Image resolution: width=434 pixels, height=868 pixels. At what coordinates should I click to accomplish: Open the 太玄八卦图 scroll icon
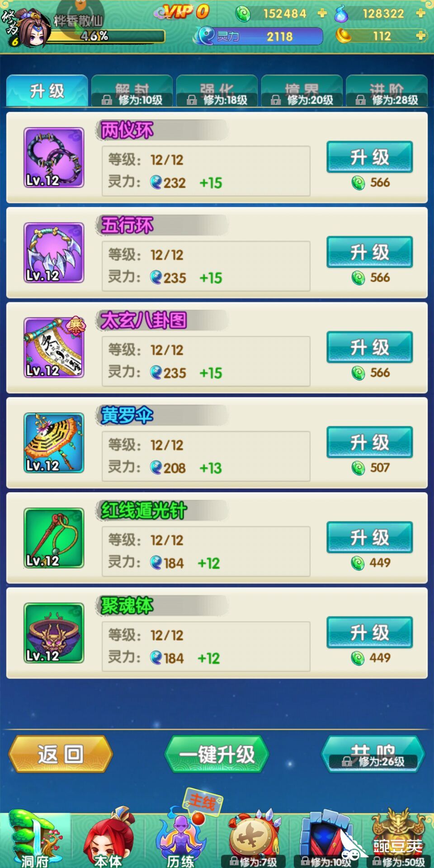[x=54, y=347]
